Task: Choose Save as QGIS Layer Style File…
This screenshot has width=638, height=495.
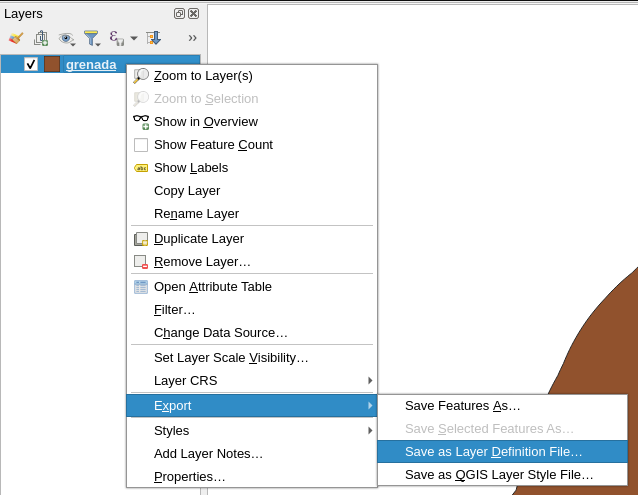Action: click(503, 475)
